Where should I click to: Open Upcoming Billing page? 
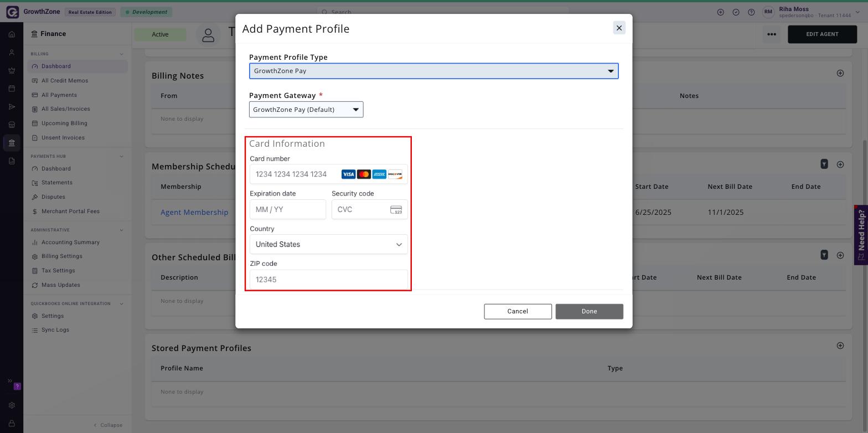point(64,123)
